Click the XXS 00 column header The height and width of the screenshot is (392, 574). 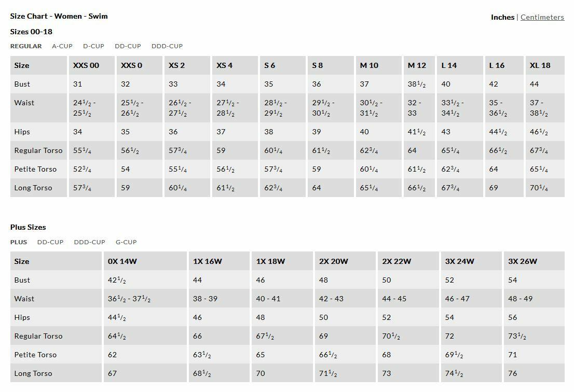pyautogui.click(x=86, y=65)
